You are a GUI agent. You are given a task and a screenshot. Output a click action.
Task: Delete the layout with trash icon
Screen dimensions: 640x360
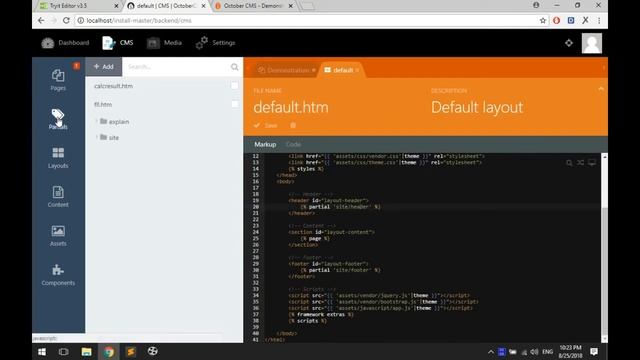(293, 125)
